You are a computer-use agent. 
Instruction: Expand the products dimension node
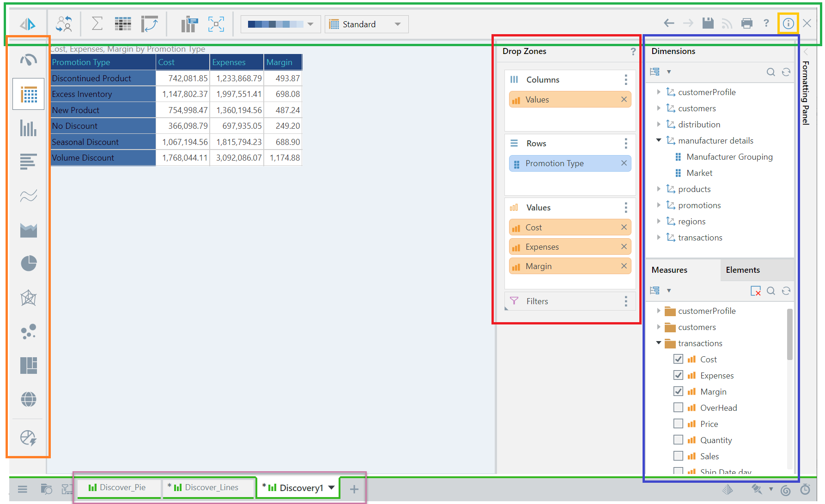(659, 189)
